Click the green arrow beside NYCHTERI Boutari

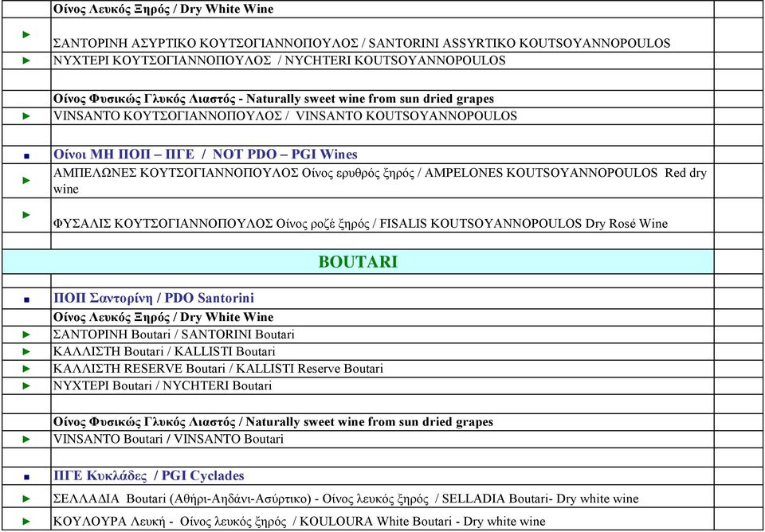coord(26,385)
